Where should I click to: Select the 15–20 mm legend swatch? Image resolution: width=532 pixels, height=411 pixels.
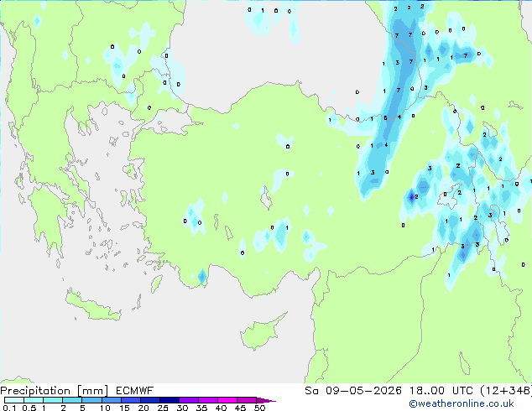(x=130, y=400)
